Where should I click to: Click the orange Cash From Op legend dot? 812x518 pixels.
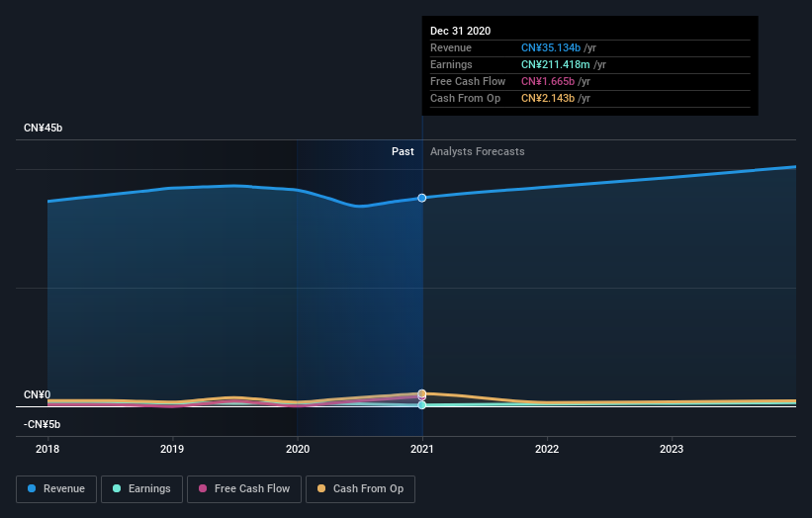click(321, 488)
